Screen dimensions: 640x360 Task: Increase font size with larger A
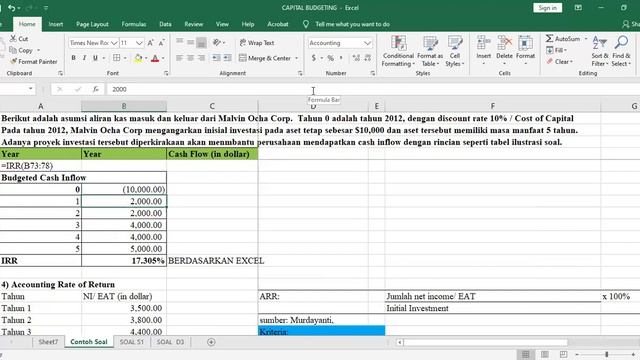[x=151, y=42]
